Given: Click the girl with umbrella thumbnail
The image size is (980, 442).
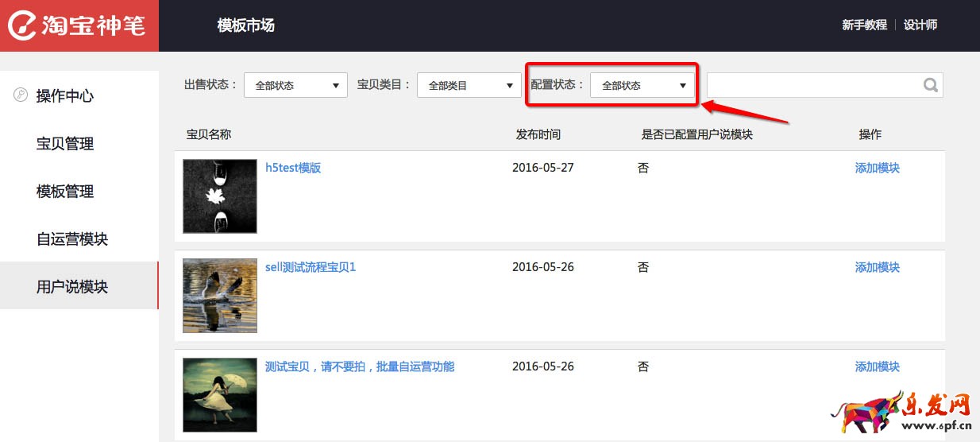Looking at the screenshot, I should [220, 394].
